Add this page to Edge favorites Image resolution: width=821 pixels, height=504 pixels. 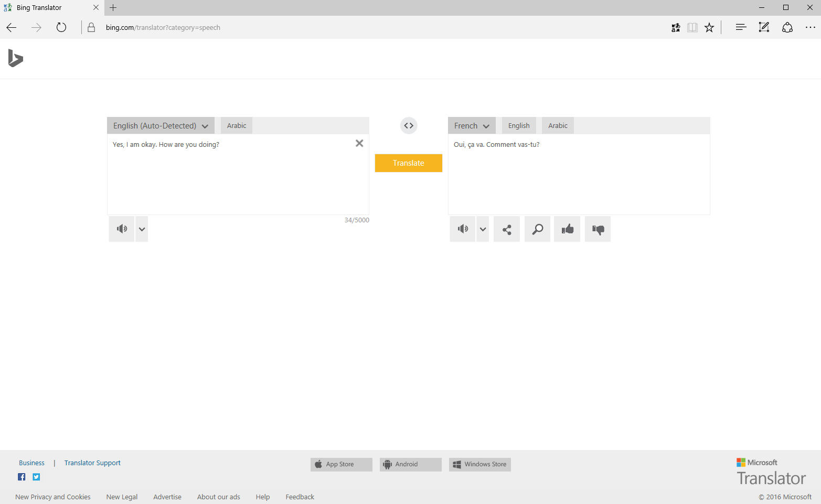coord(709,27)
